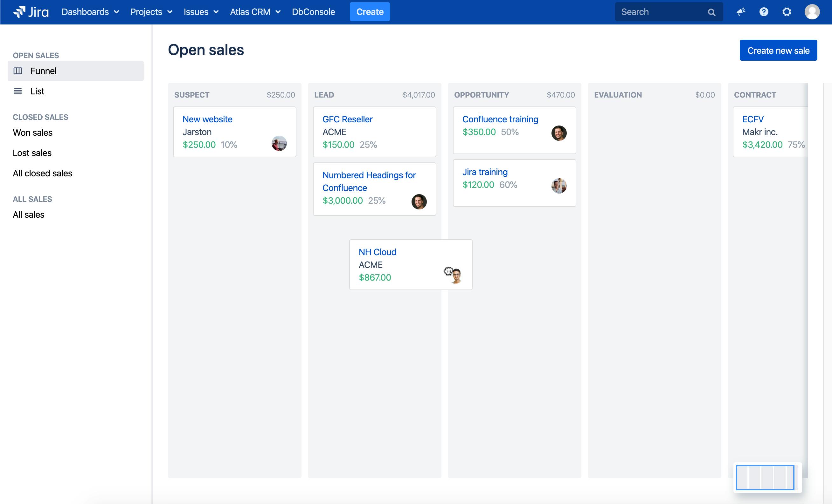Screen dimensions: 832x504
Task: Click Jarston company name
Action: click(197, 132)
